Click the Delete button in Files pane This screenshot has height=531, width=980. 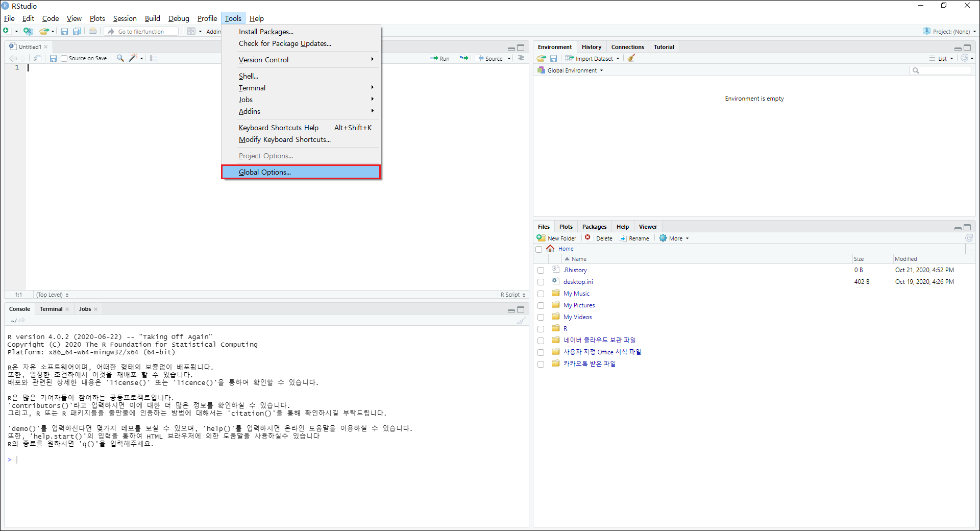[x=599, y=238]
